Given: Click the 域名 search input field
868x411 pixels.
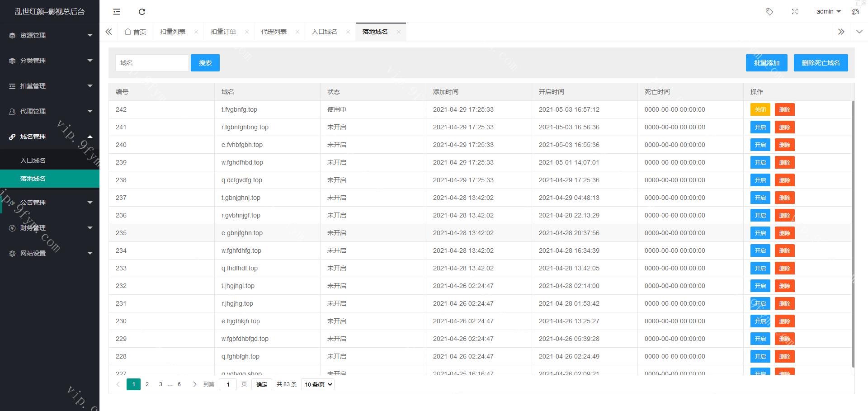Looking at the screenshot, I should (152, 63).
